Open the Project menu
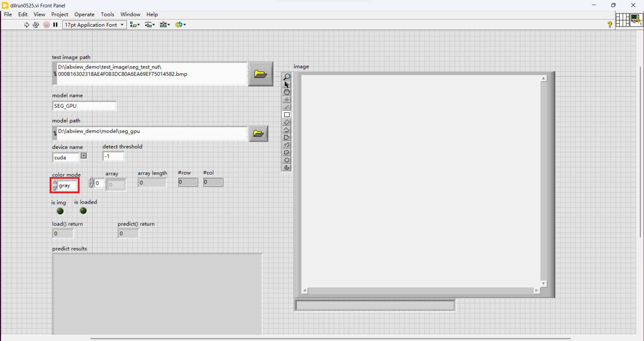 click(60, 14)
